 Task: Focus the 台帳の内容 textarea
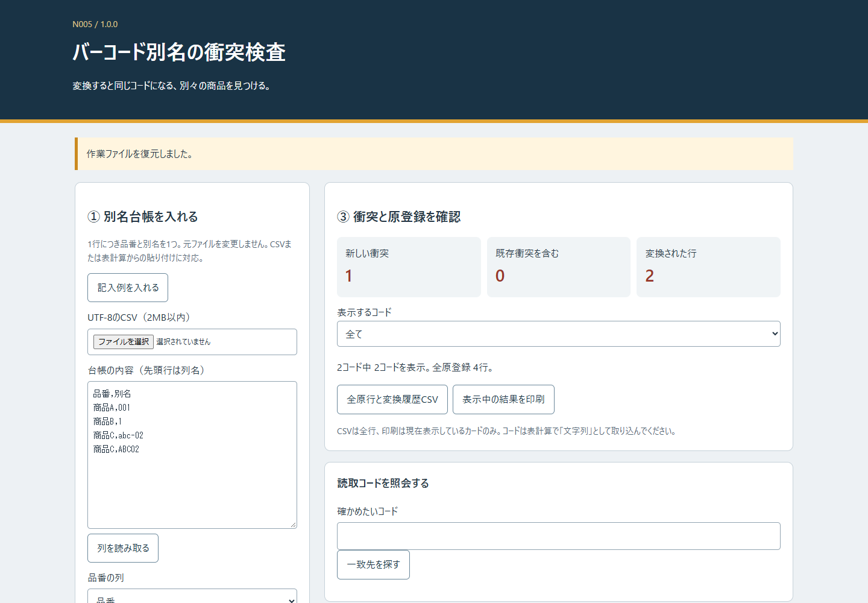(192, 455)
